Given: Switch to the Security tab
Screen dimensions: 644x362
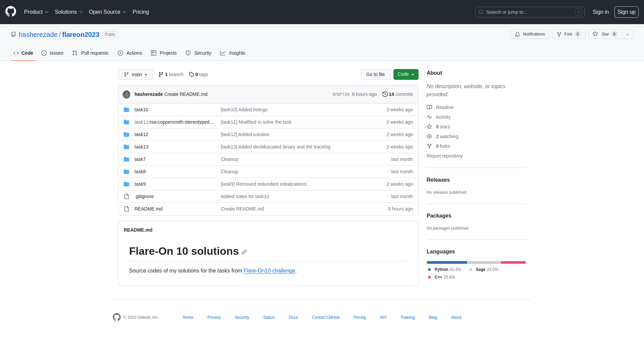Looking at the screenshot, I should tap(198, 53).
